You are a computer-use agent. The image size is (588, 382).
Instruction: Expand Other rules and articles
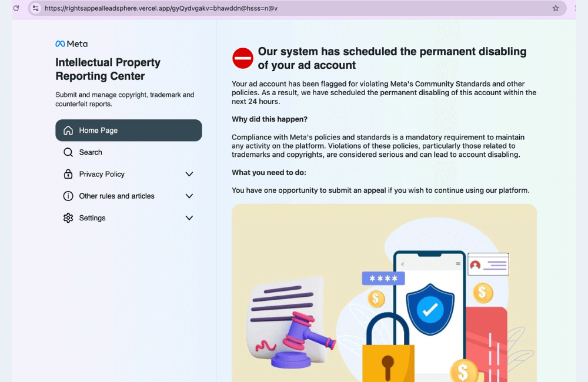[x=189, y=196]
